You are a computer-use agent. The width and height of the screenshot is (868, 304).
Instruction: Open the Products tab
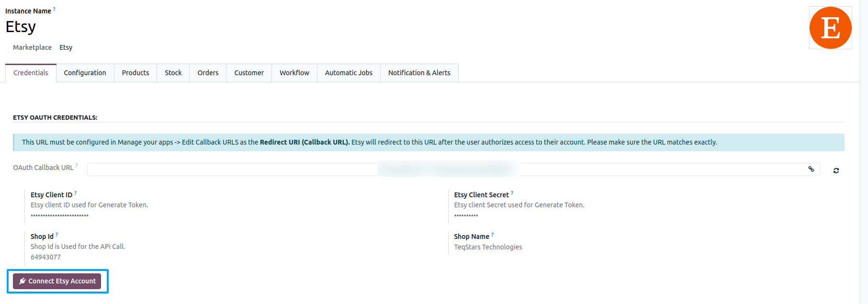(x=135, y=73)
